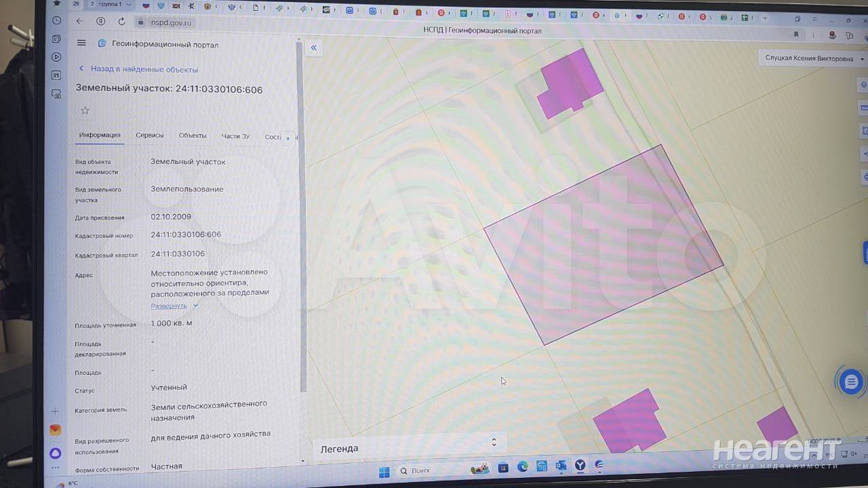Open the chat assistant round button

tap(851, 382)
